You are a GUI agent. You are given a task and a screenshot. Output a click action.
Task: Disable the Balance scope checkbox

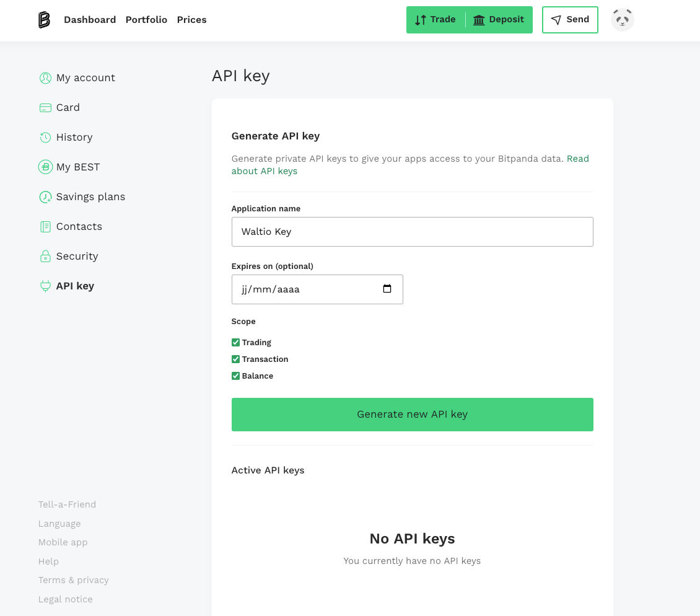click(x=235, y=376)
